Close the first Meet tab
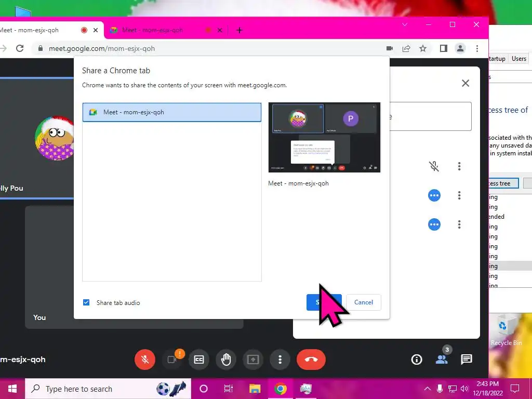This screenshot has height=399, width=532. coord(96,30)
